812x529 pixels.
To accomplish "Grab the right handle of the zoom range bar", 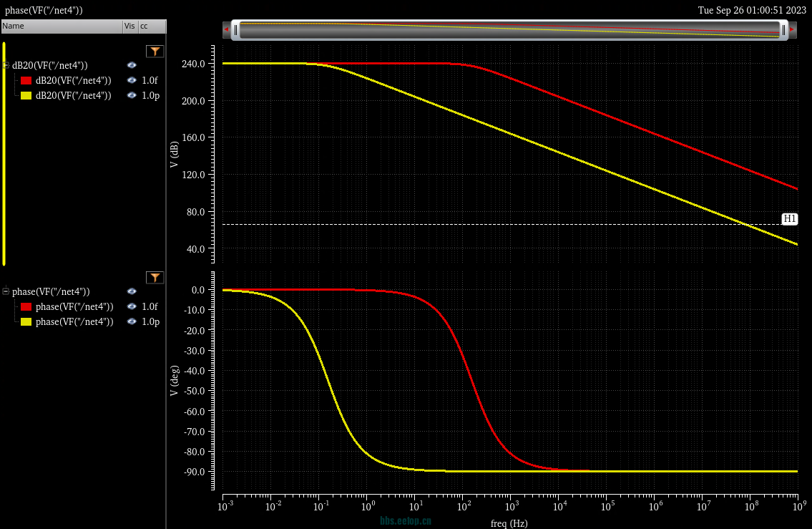I will pos(783,30).
